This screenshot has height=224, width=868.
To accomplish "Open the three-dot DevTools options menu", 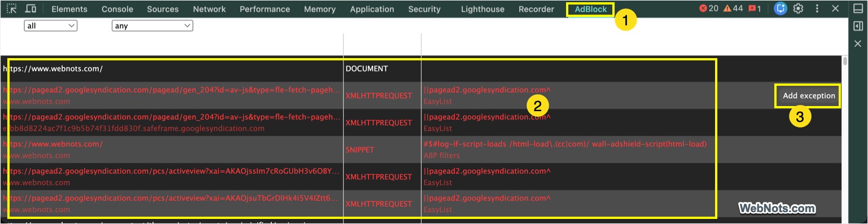I will tap(817, 8).
